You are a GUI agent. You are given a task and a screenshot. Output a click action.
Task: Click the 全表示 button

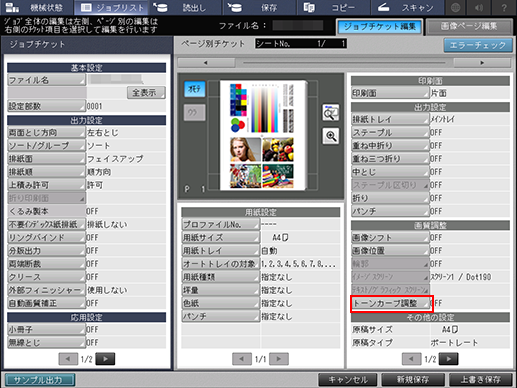146,93
